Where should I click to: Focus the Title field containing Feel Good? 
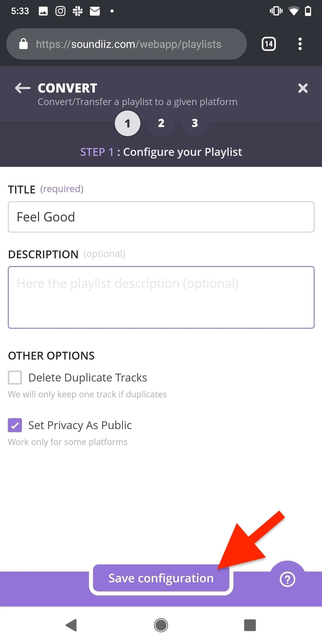click(x=161, y=217)
